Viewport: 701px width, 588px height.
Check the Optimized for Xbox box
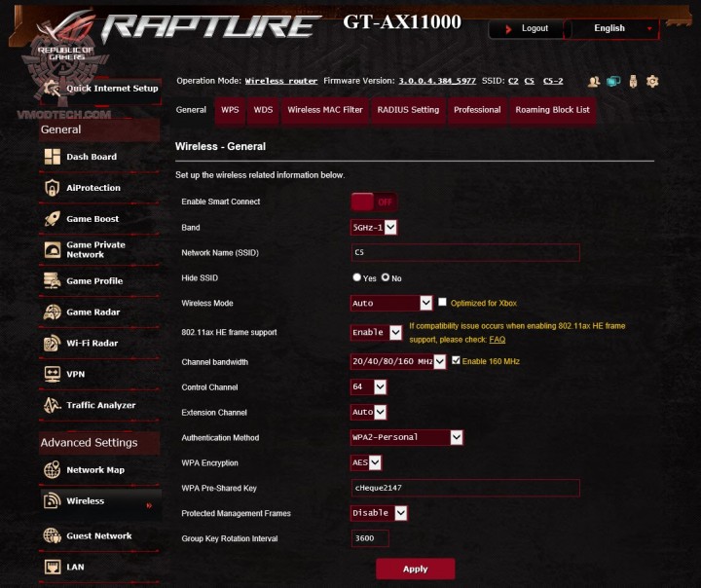[442, 302]
